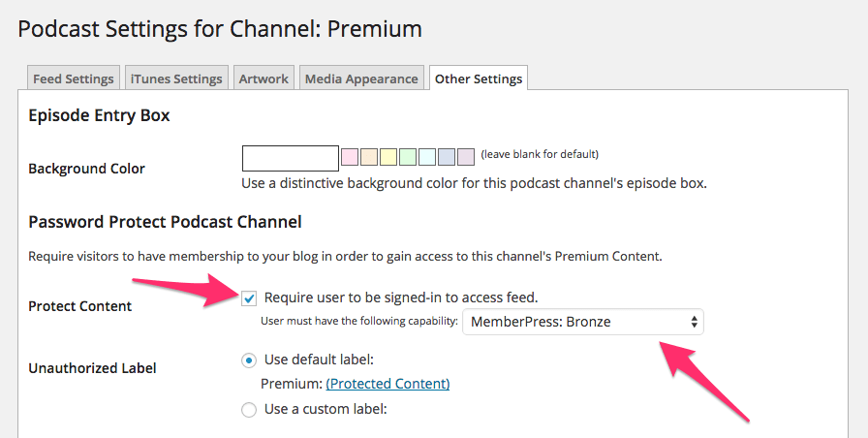Focus the Background Color text field
The height and width of the screenshot is (438, 868).
(291, 158)
